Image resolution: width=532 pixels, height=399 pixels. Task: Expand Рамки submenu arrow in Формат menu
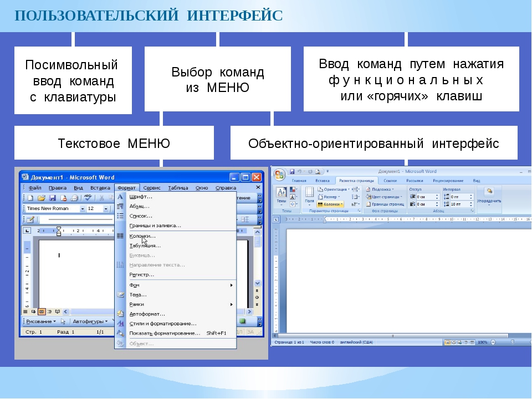(x=232, y=304)
